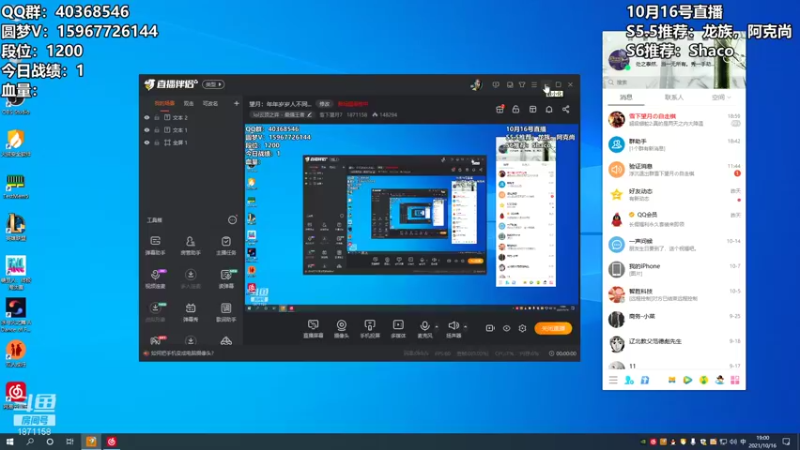Image resolution: width=800 pixels, height=450 pixels.
Task: Open the notification bell in stream header
Action: pos(549,109)
